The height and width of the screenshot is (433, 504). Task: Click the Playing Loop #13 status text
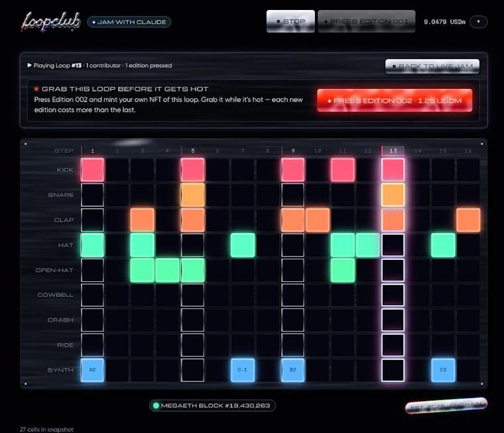click(99, 66)
